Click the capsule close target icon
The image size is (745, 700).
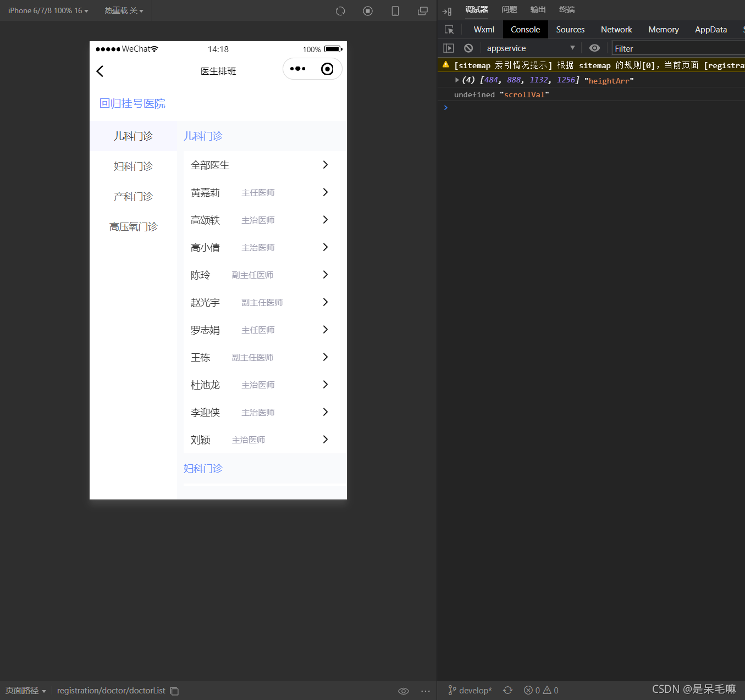tap(327, 69)
